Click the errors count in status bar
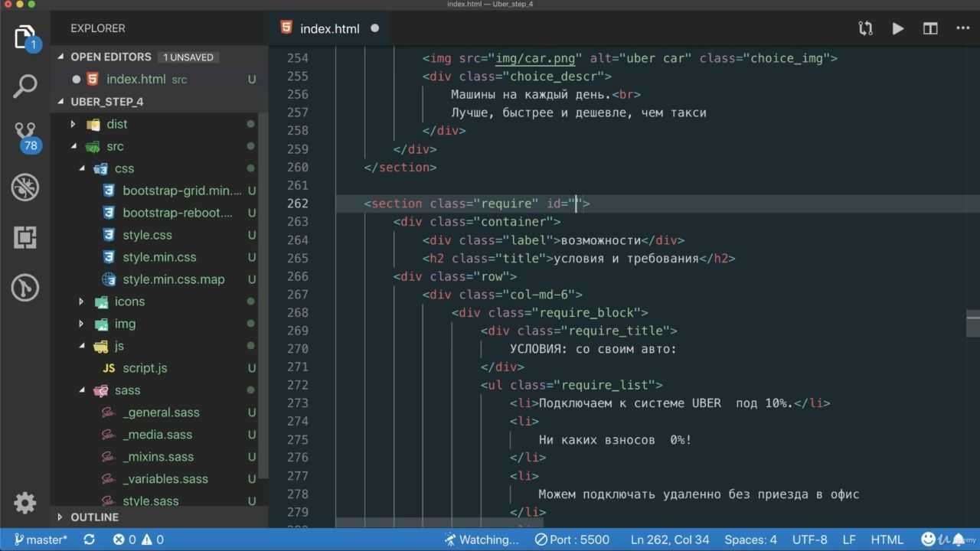 (x=124, y=540)
